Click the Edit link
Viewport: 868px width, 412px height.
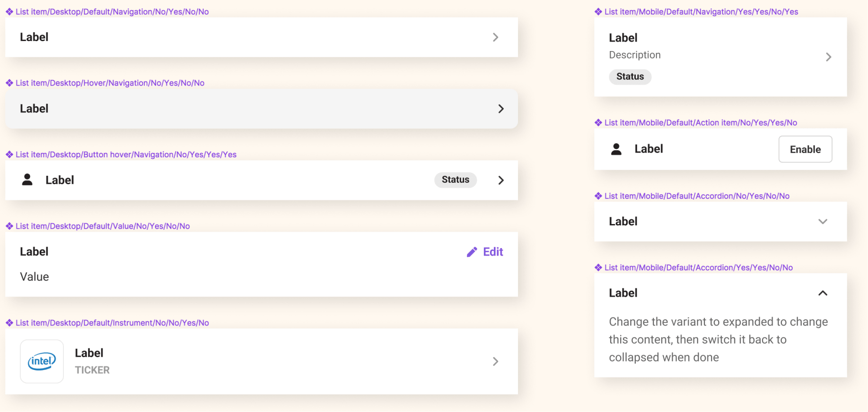pyautogui.click(x=493, y=252)
